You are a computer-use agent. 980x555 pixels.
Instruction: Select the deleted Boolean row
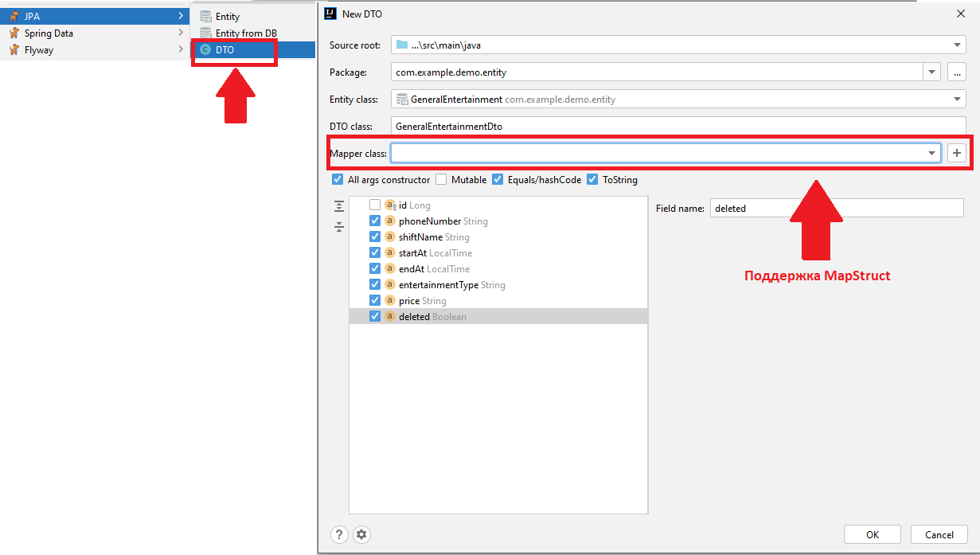click(498, 317)
